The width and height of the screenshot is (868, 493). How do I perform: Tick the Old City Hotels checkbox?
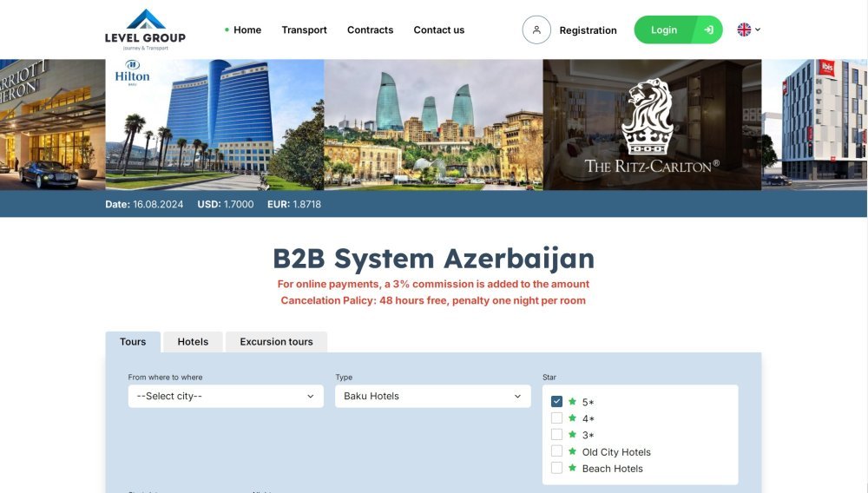(556, 451)
